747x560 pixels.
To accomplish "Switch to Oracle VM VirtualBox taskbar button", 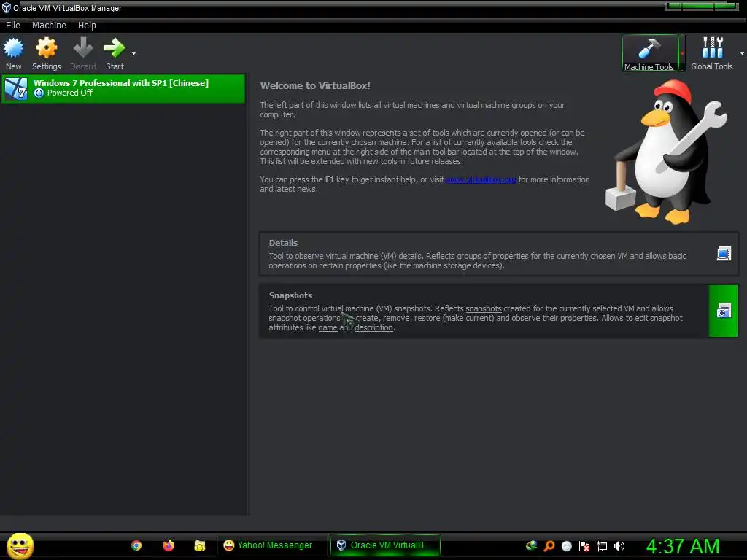I will click(385, 545).
